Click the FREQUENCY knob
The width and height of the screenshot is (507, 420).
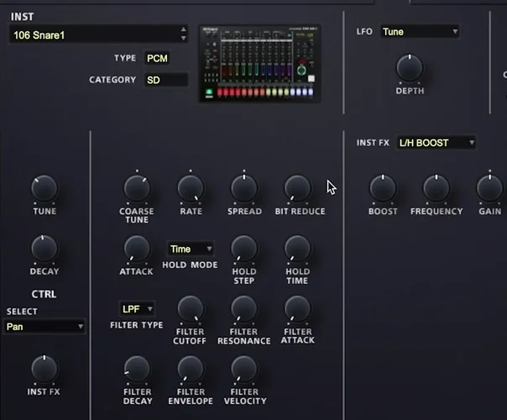point(436,188)
